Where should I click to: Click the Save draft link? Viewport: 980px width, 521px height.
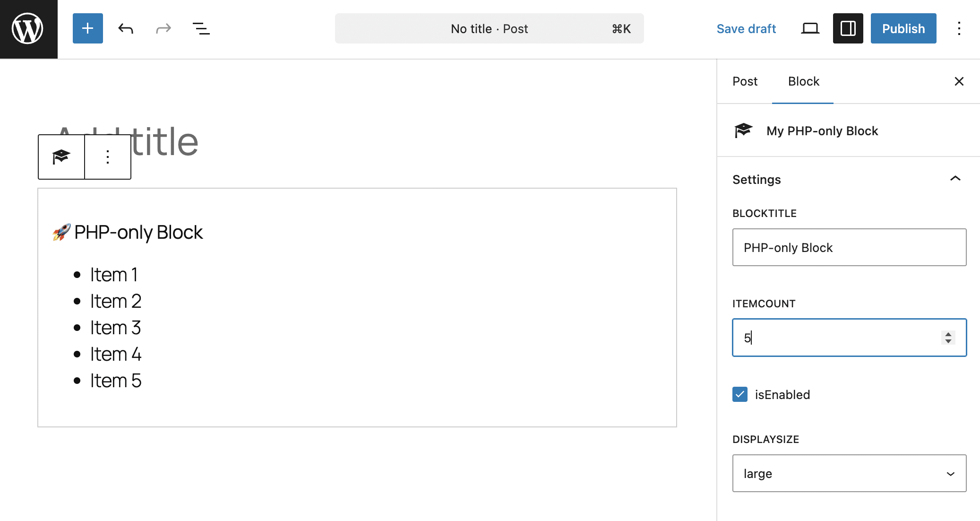(746, 28)
